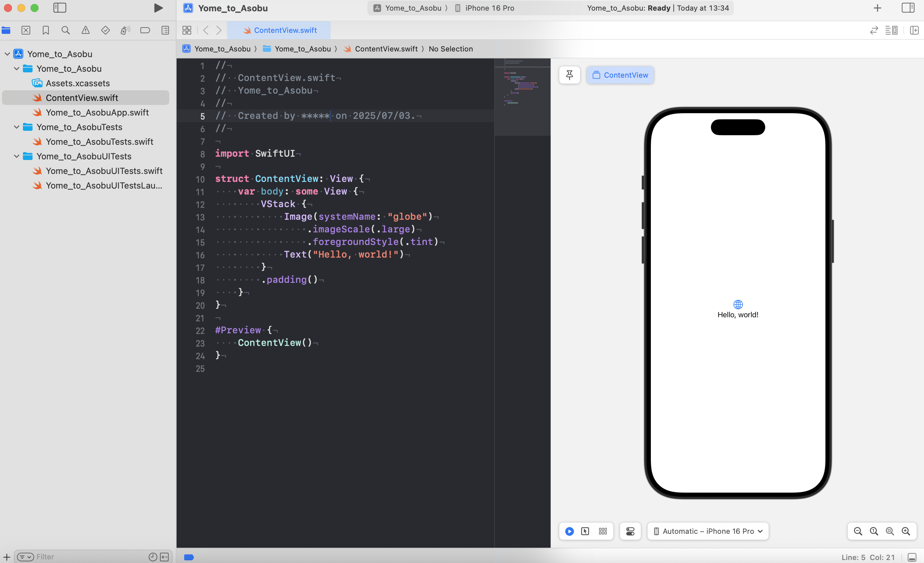
Task: Toggle the Navigator sidebar visibility
Action: (x=60, y=8)
